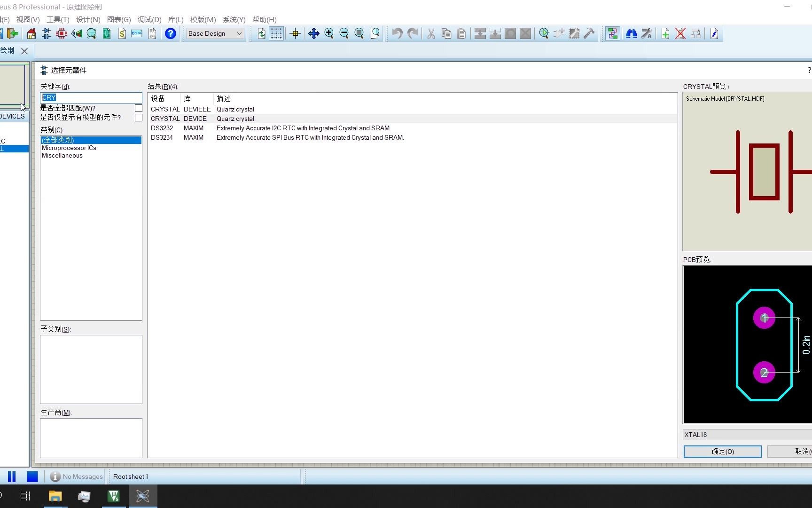
Task: Click the Zoom In magnifier icon
Action: click(329, 33)
